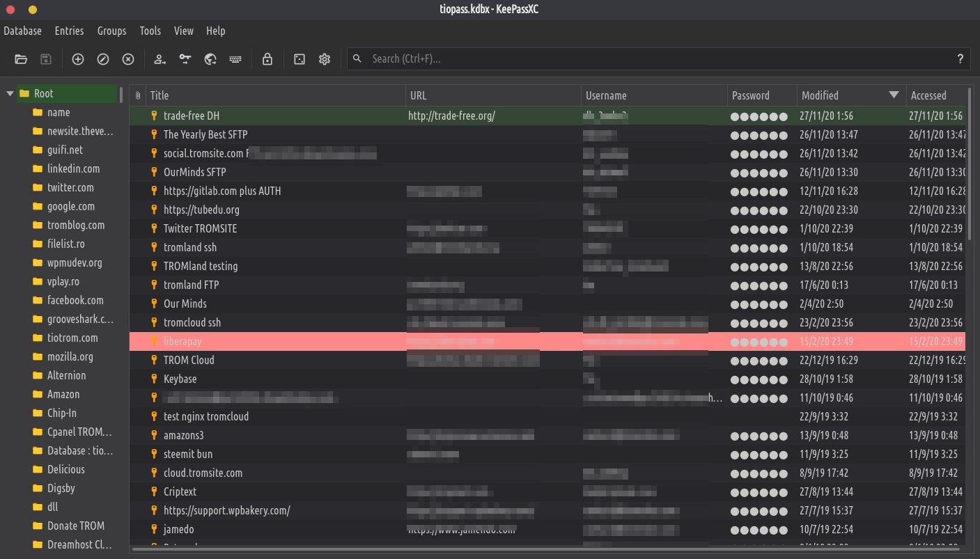
Task: Copy URL with the globe toolbar icon
Action: (x=210, y=59)
